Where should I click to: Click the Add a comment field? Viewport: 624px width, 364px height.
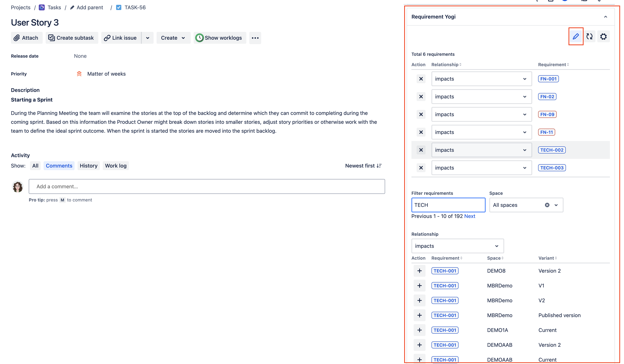[207, 186]
